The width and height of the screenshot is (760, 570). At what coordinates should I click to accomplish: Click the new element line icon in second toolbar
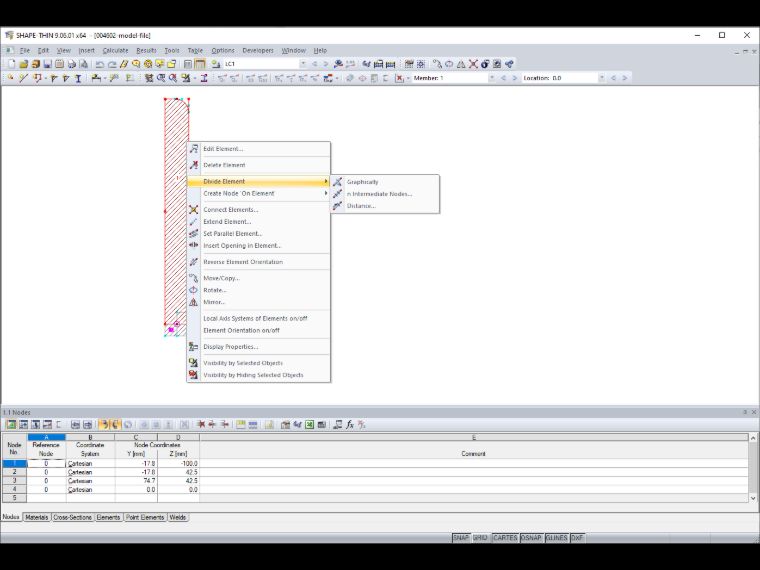23,78
